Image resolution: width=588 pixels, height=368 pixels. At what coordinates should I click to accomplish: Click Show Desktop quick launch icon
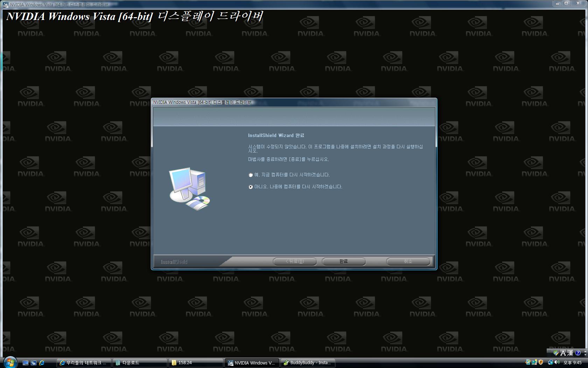[26, 363]
